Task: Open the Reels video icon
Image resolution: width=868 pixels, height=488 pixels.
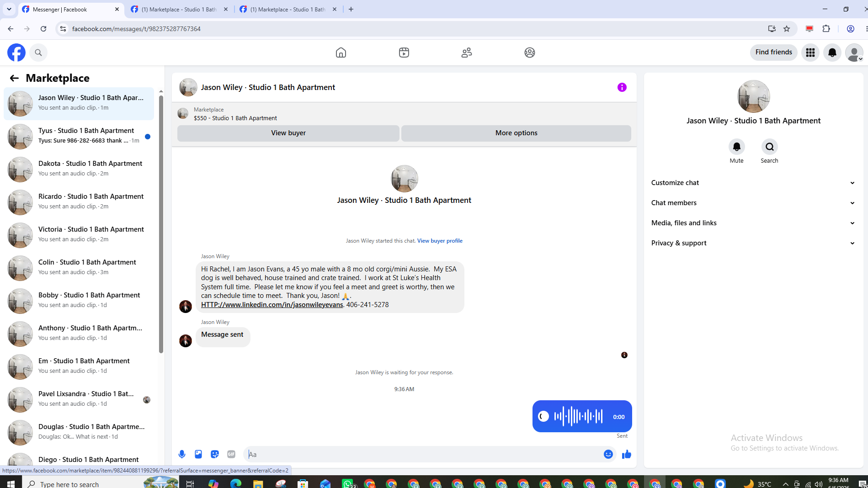Action: point(404,53)
